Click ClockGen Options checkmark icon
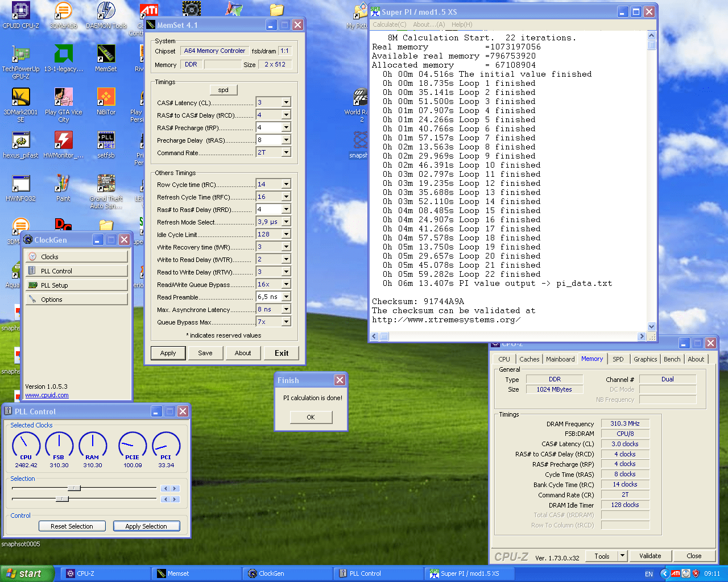This screenshot has width=728, height=582. point(32,300)
